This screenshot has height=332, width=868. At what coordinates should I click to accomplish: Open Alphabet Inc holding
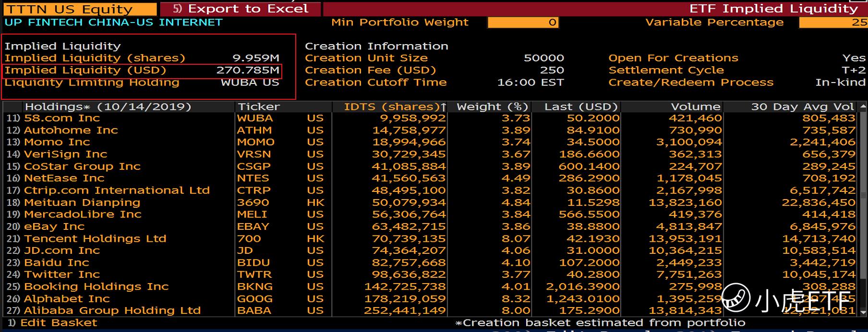point(430,298)
